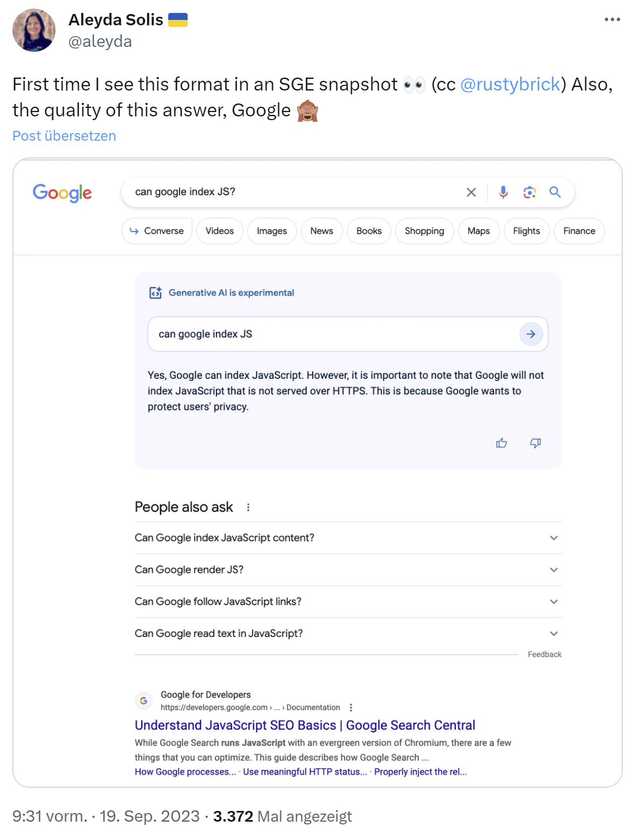This screenshot has width=633, height=840.
Task: Expand 'Can Google index JavaScript content?'
Action: point(553,537)
